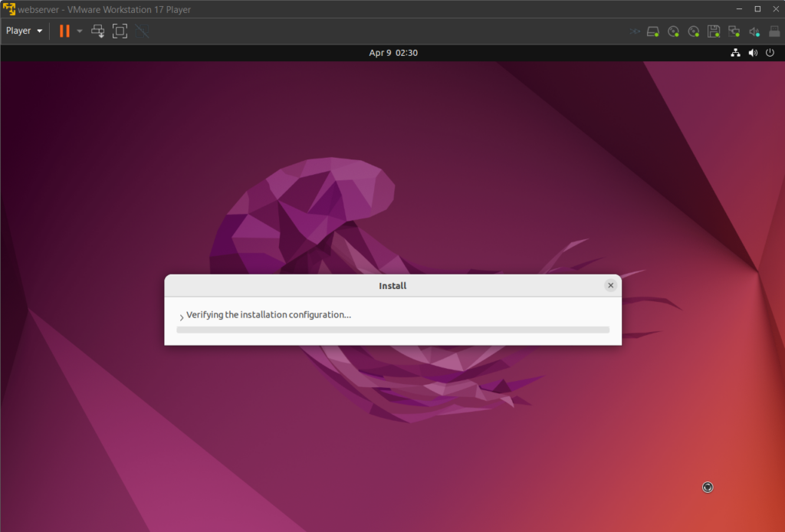Screen dimensions: 785x532
Task: Maximize the VMware Player window
Action: [x=757, y=9]
